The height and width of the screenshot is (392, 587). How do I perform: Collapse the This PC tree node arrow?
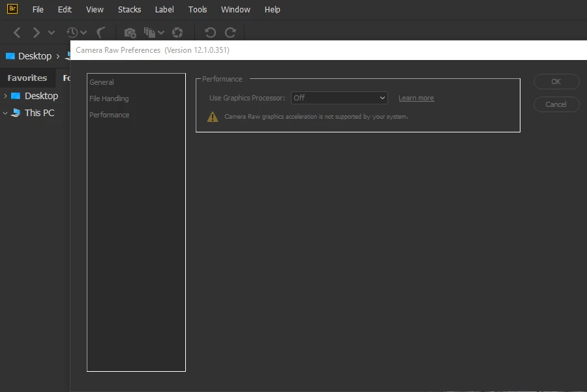pyautogui.click(x=5, y=113)
